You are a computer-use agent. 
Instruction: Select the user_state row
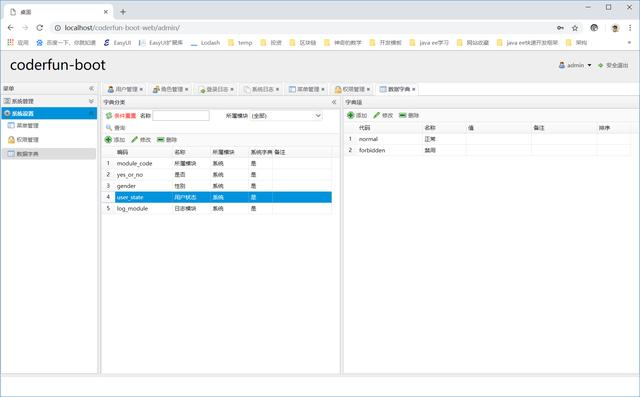[x=217, y=197]
